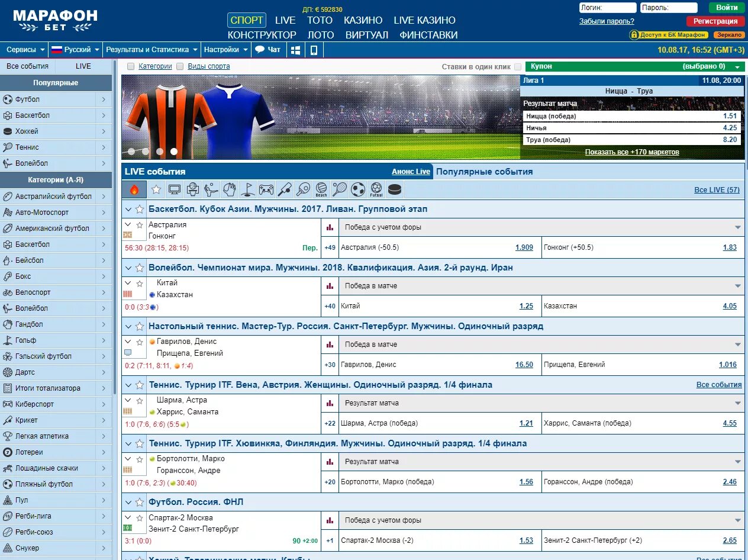Open statistics chart icon for Австралия – Гонконг
Screen dimensions: 748x560
tap(330, 227)
